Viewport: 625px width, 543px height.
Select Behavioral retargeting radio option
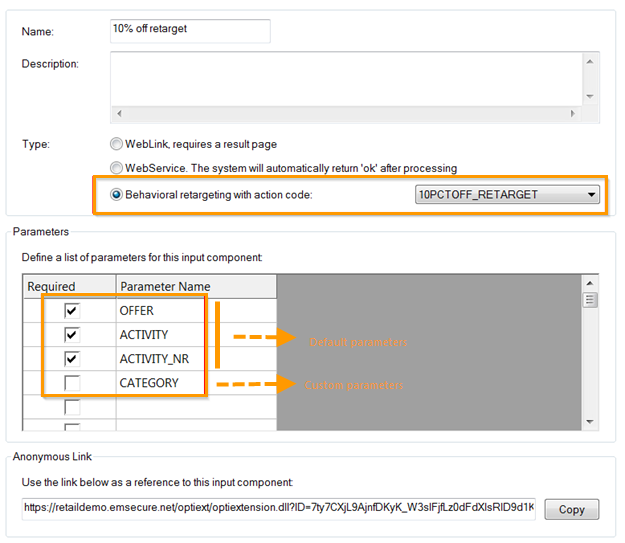117,194
